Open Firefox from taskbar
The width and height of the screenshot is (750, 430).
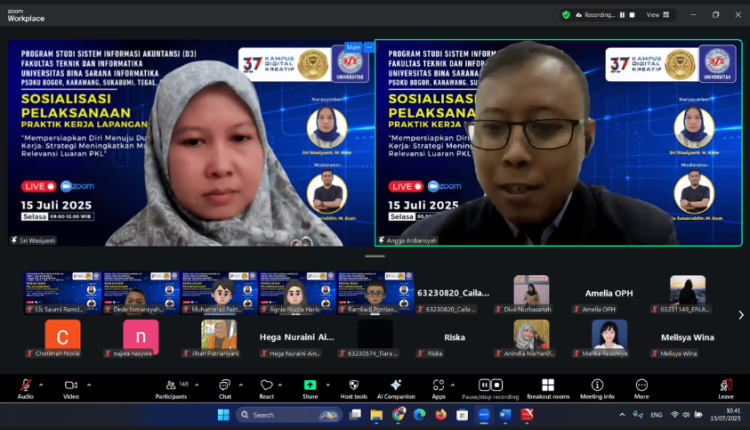[441, 415]
